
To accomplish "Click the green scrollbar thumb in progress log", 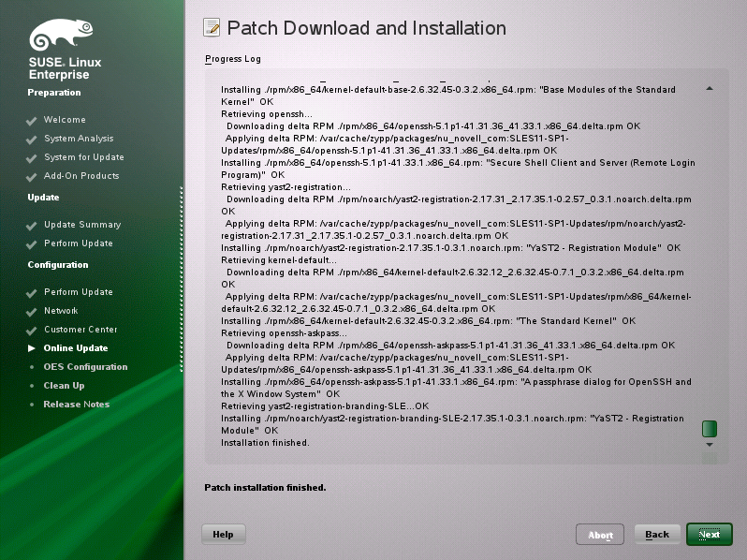I will coord(710,429).
